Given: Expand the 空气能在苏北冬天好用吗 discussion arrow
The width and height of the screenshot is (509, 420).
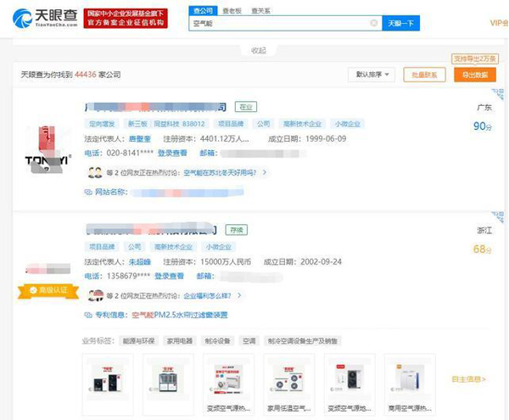Looking at the screenshot, I should click(x=264, y=172).
